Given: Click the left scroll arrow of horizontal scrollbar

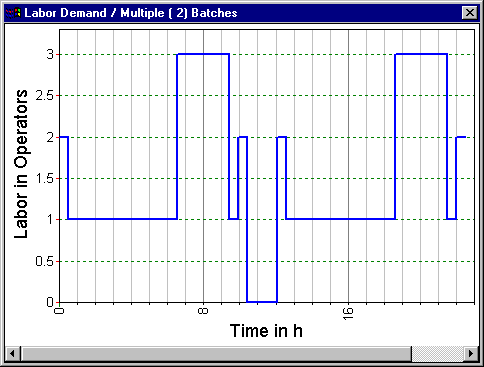Looking at the screenshot, I should pos(13,353).
